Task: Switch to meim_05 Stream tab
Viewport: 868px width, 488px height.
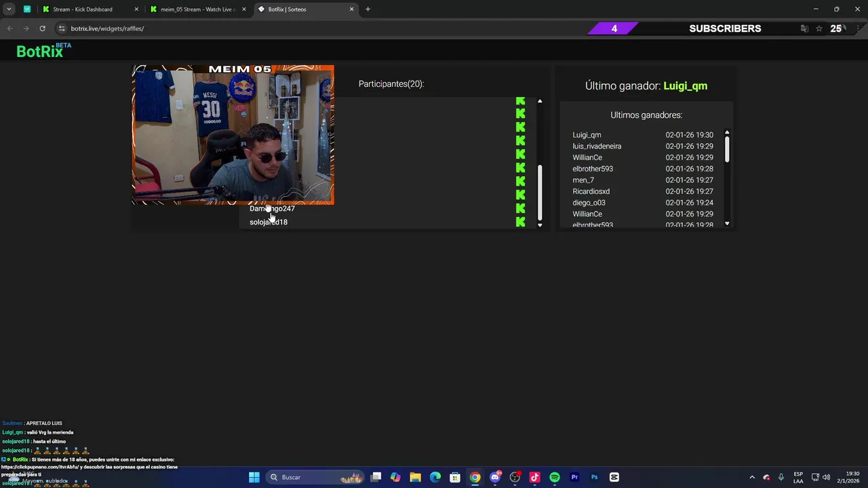Action: (x=197, y=9)
